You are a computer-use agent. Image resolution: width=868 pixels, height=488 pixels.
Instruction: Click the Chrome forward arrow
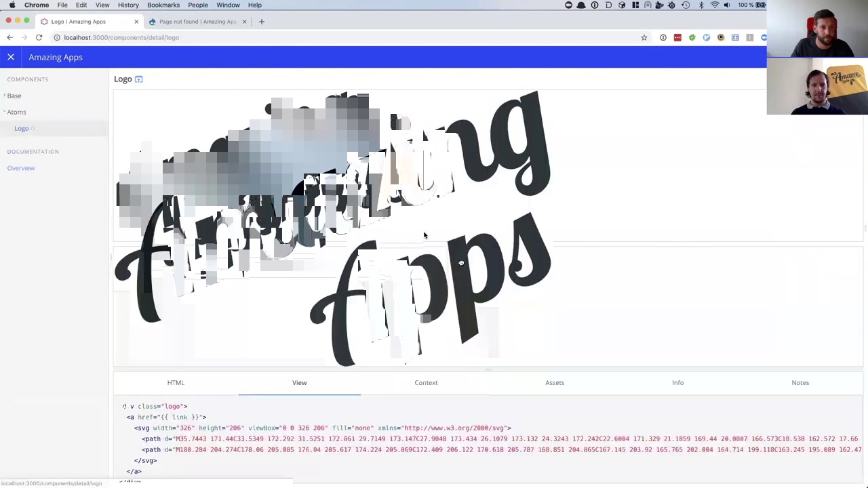pyautogui.click(x=24, y=37)
